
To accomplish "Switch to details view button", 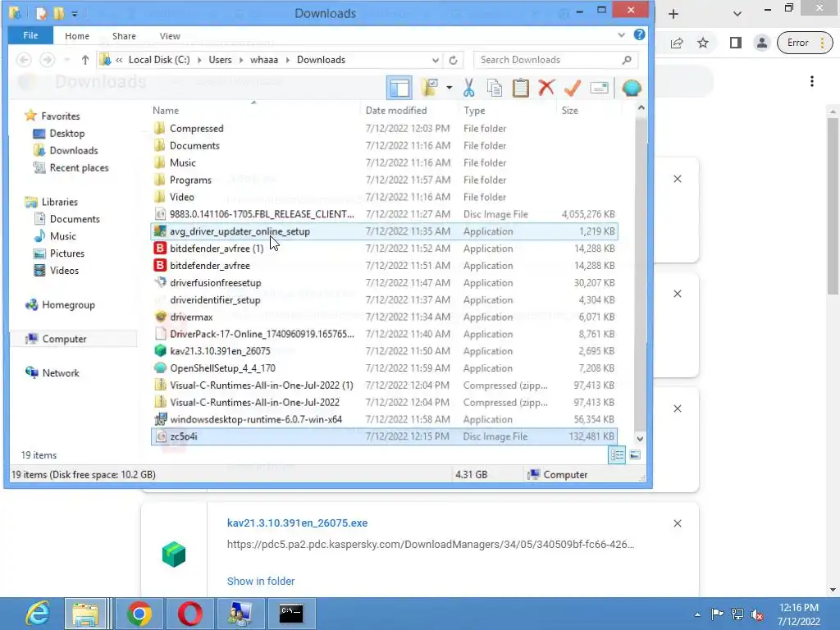I will 617,455.
